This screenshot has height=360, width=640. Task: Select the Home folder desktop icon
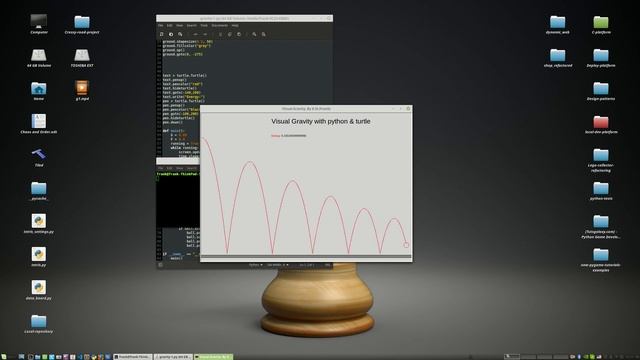39,91
